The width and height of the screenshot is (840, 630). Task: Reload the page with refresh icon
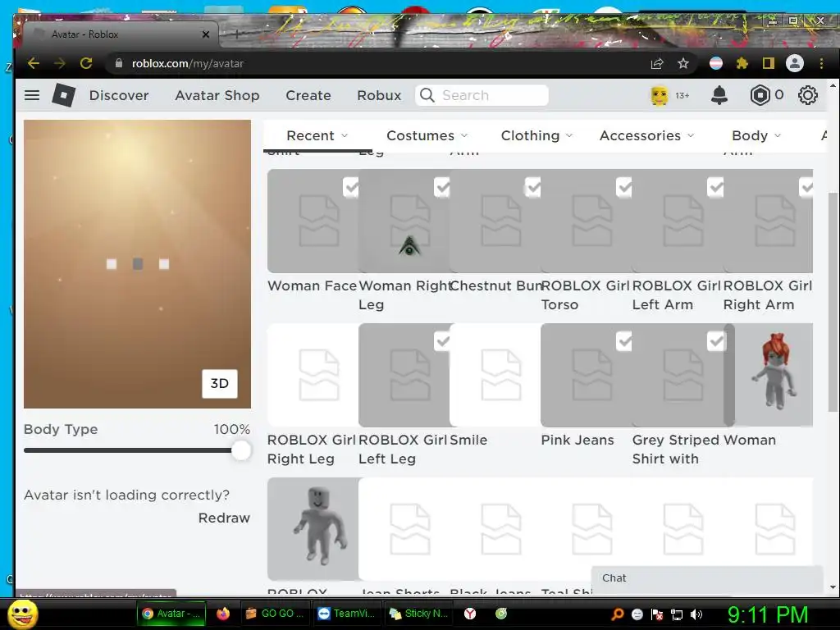click(86, 63)
